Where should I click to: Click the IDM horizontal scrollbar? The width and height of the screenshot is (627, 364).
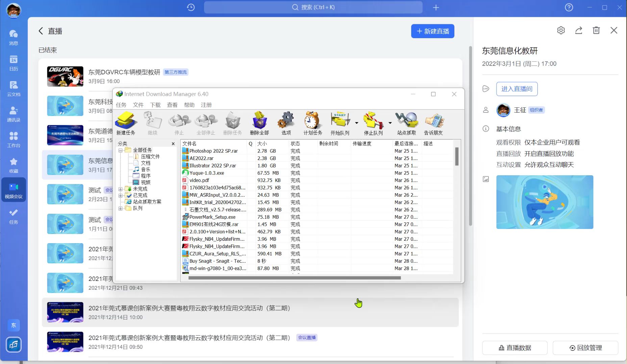pyautogui.click(x=294, y=278)
